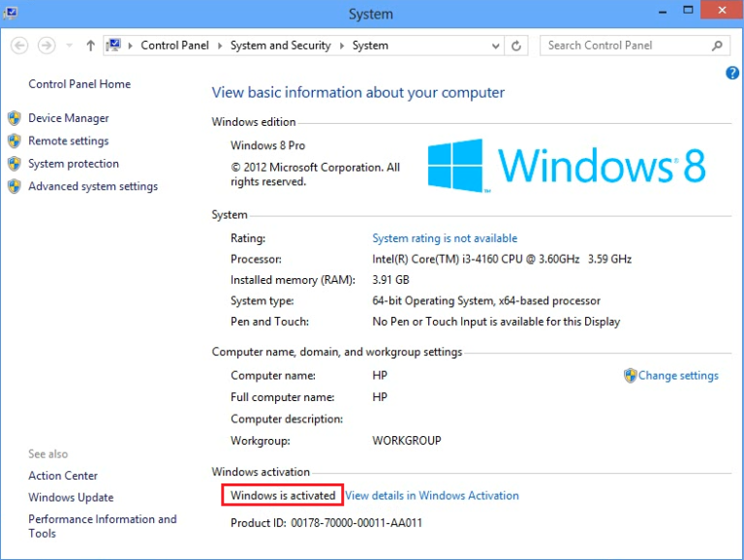Click the Device Manager shield icon
Viewport: 744px width, 560px height.
pyautogui.click(x=15, y=118)
